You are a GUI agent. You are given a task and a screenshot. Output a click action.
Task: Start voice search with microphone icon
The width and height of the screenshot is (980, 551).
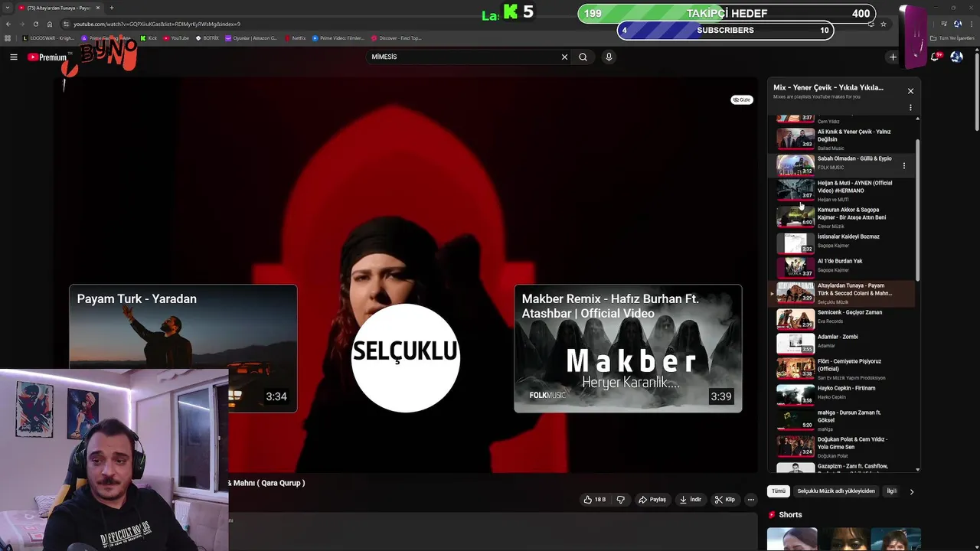click(x=609, y=57)
